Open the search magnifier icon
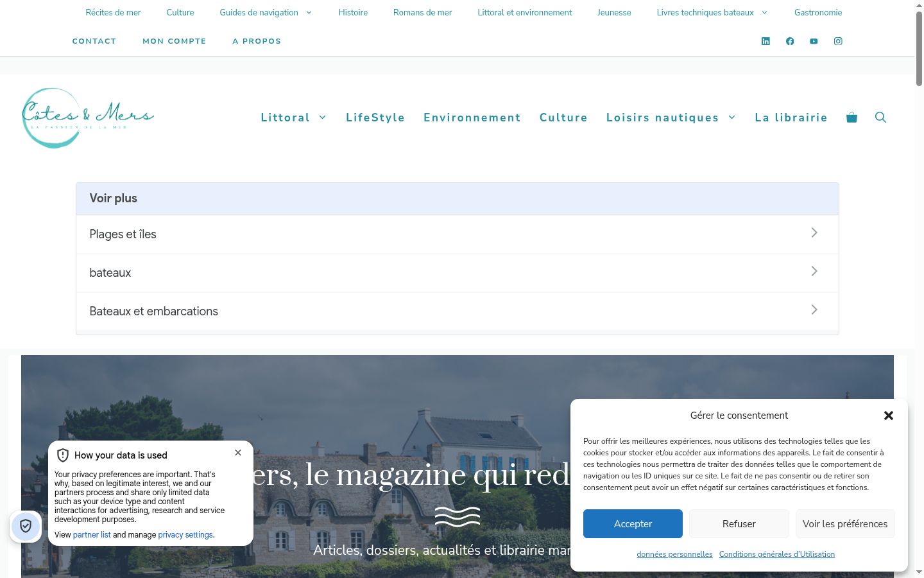The width and height of the screenshot is (924, 578). (880, 117)
